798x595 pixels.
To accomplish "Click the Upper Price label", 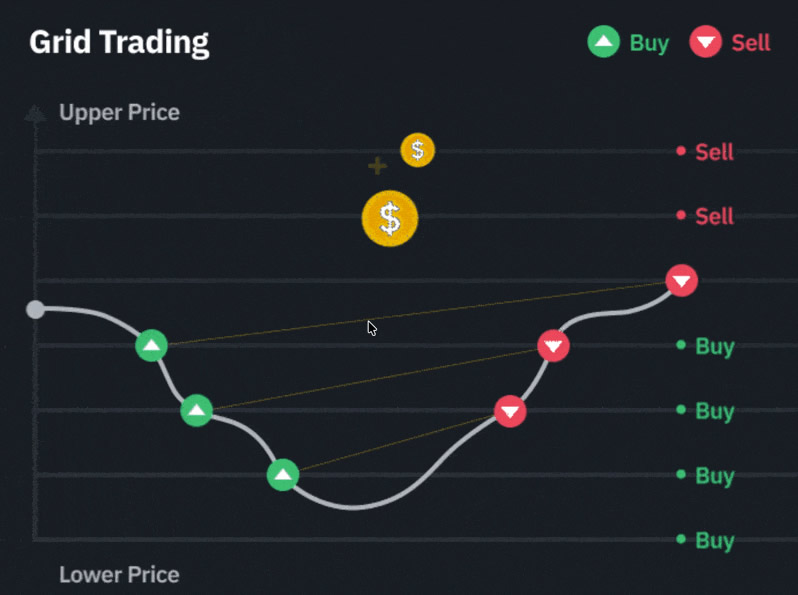I will [119, 112].
